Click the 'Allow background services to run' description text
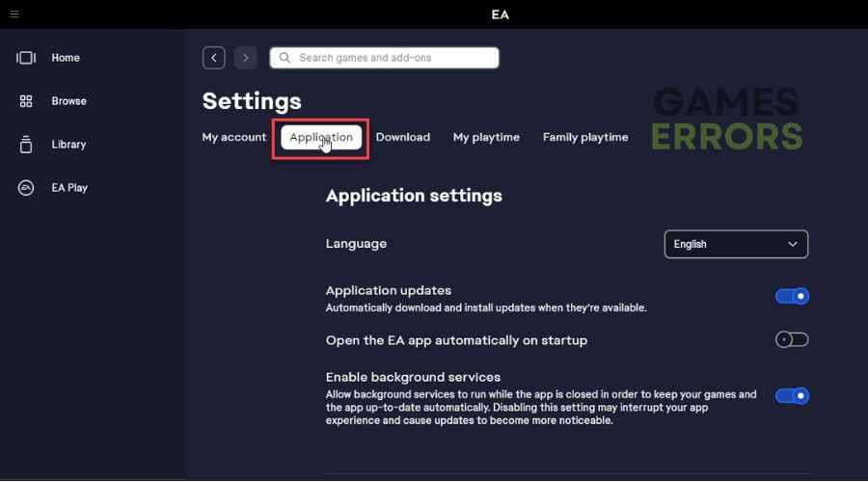 coord(541,408)
